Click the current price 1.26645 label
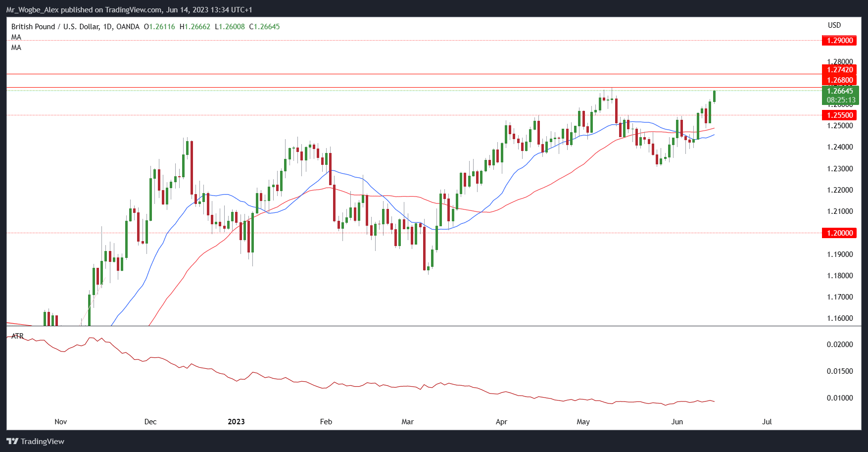Viewport: 868px width, 452px height. 840,91
